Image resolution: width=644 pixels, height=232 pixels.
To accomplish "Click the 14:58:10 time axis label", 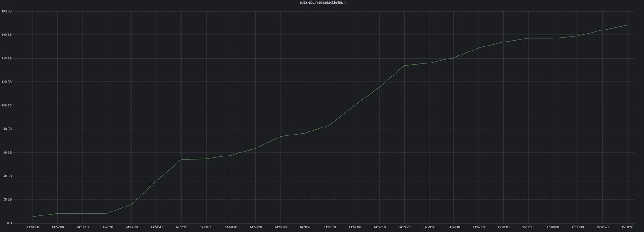I will tap(231, 227).
